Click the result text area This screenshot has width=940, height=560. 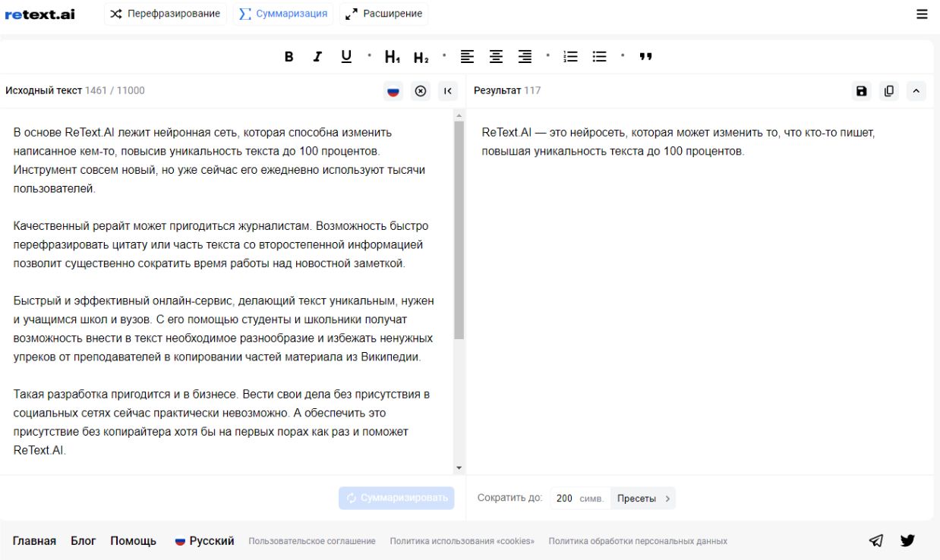pyautogui.click(x=699, y=291)
